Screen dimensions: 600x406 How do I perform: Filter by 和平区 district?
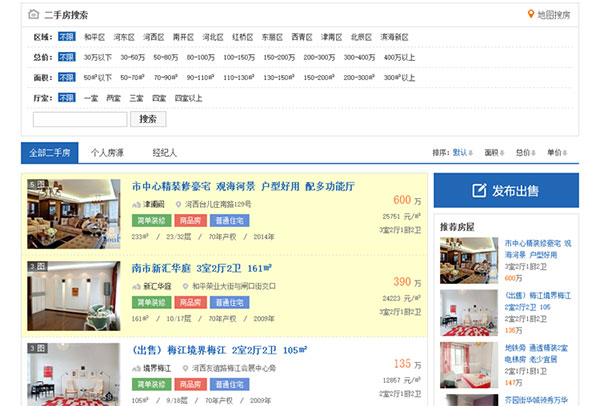tap(94, 37)
